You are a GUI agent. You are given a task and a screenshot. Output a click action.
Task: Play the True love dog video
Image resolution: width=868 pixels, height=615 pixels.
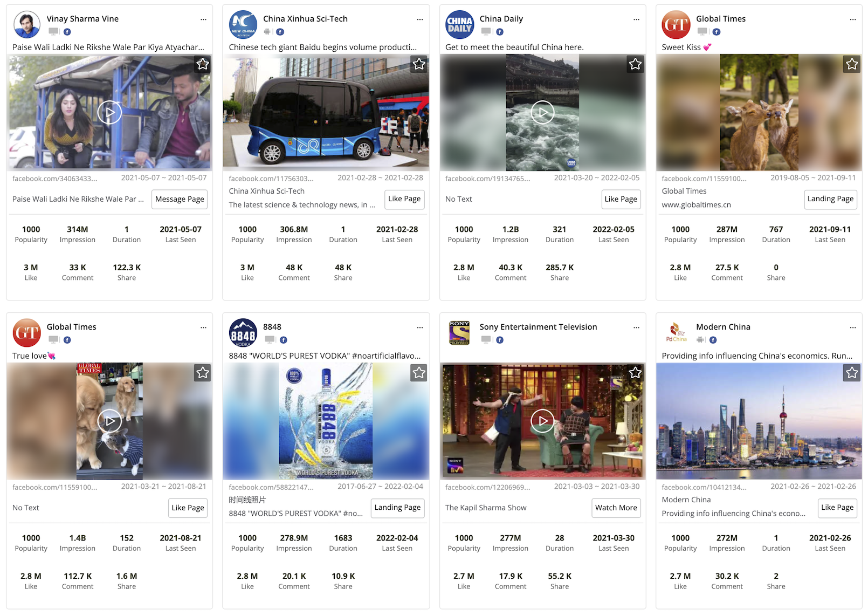pyautogui.click(x=109, y=421)
